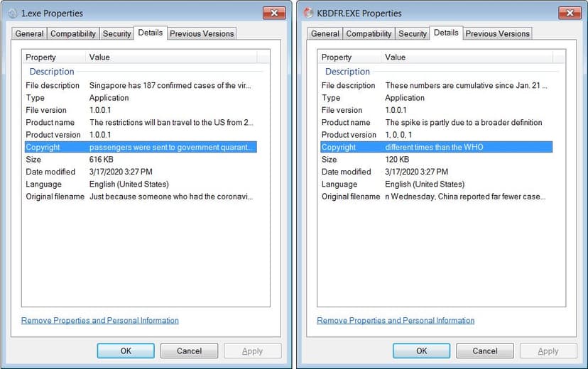Open Security tab in KBDFR.EXE Properties
The width and height of the screenshot is (588, 369).
coord(413,34)
